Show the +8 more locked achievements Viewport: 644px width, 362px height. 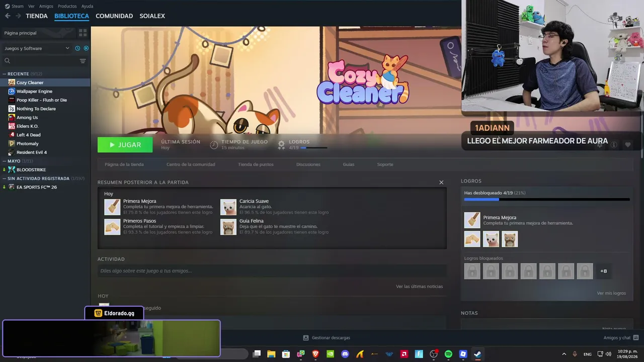604,271
